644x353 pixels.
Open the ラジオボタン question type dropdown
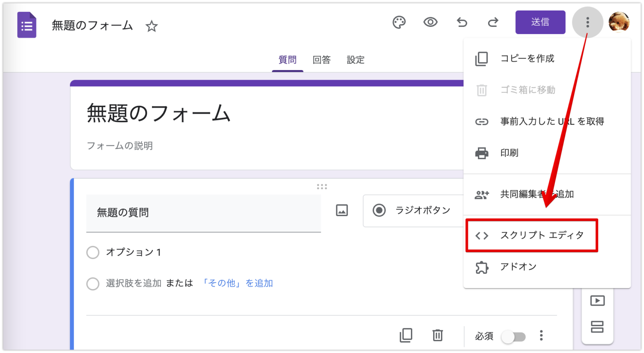pos(419,211)
